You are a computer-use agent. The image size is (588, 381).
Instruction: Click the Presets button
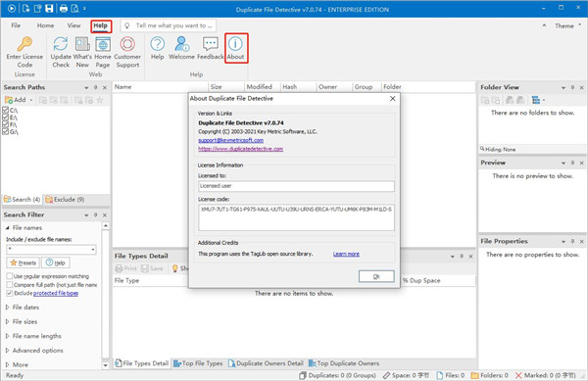click(23, 262)
